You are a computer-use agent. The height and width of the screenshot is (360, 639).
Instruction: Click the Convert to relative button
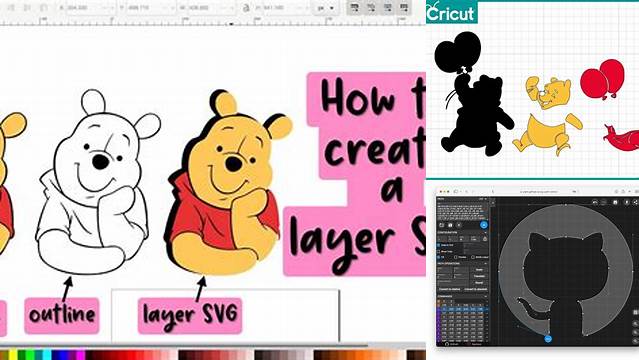coord(449,289)
